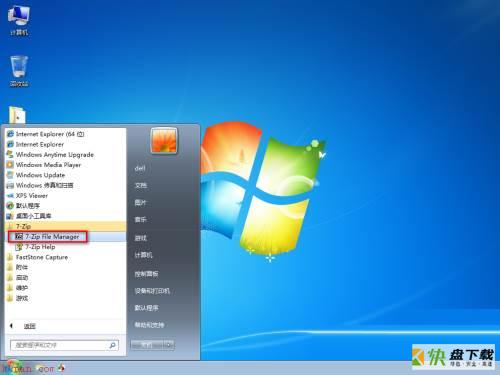This screenshot has width=500, height=375.
Task: Open 桌面小工具库 (Desktop Gadget Gallery)
Action: pos(29,216)
